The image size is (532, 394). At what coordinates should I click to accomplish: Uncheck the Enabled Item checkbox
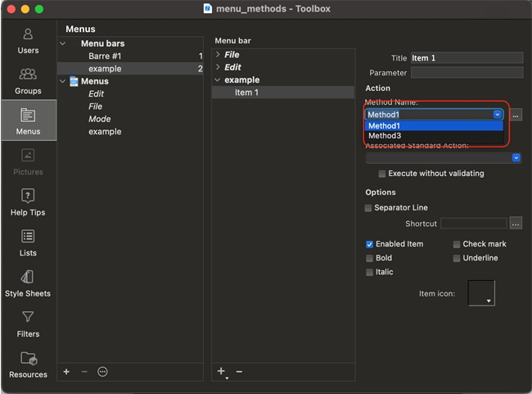pos(369,244)
